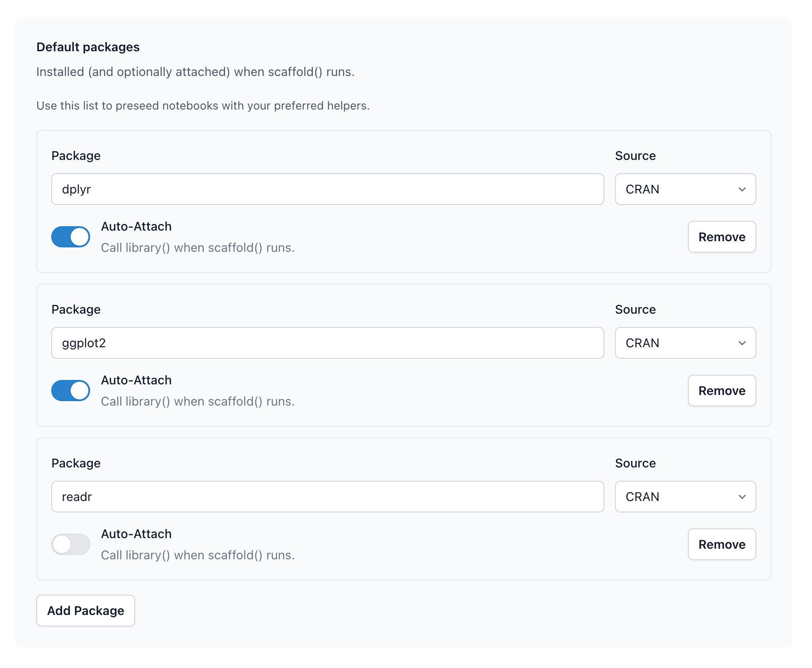Click the Source column header for dplyr
Viewport: 812px width, 668px height.
(635, 156)
